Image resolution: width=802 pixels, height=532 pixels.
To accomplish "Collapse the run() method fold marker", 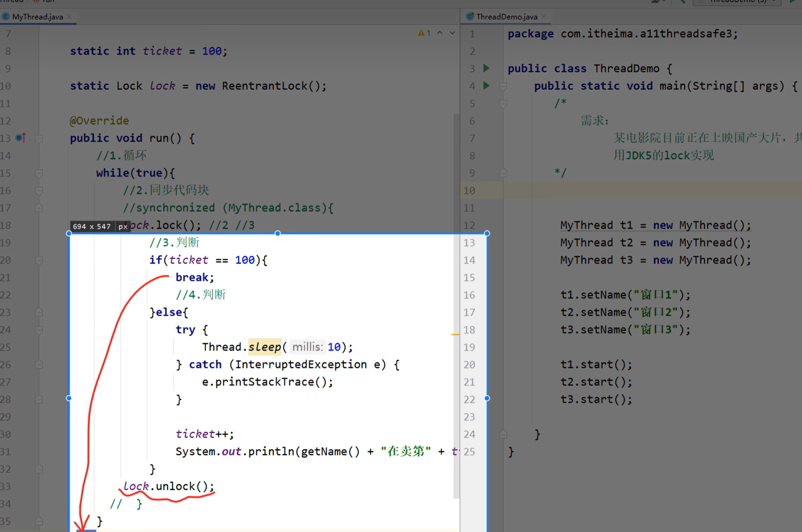I will click(39, 139).
